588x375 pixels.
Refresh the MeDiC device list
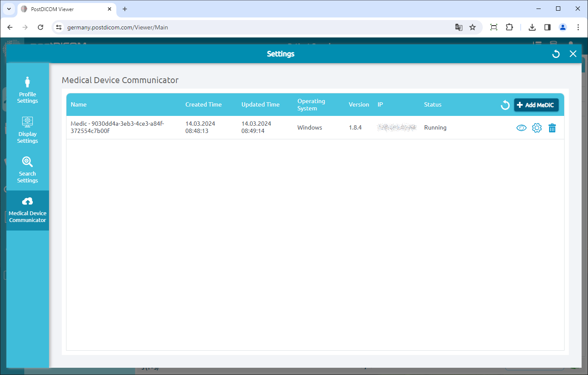click(x=505, y=105)
